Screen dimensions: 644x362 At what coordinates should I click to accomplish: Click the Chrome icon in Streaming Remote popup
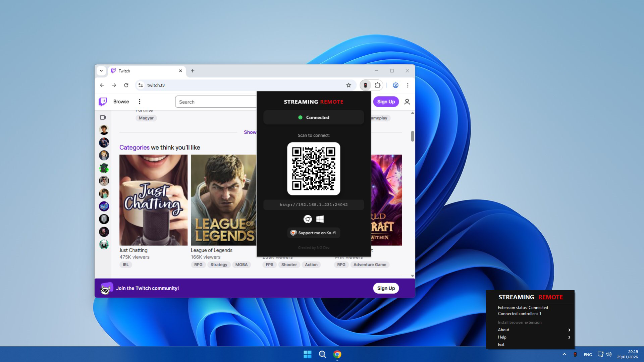click(308, 219)
